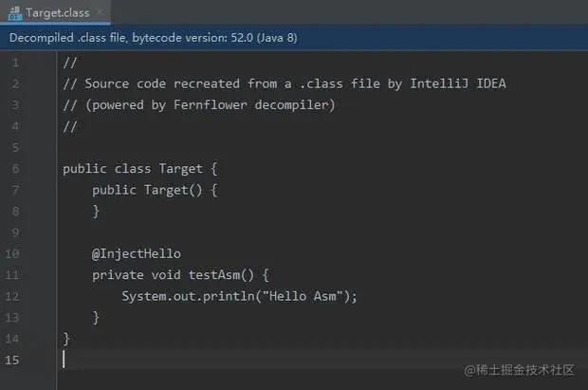Click the Fernflower decompiler comment line

(199, 104)
